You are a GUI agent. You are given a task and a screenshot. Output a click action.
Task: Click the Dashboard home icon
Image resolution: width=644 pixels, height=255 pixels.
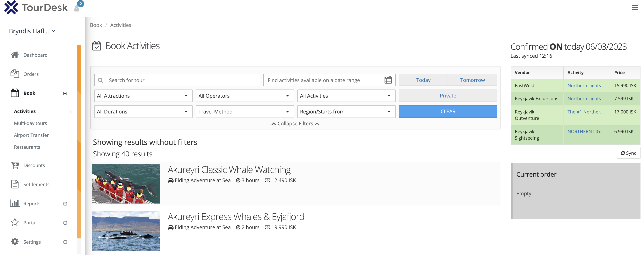15,55
